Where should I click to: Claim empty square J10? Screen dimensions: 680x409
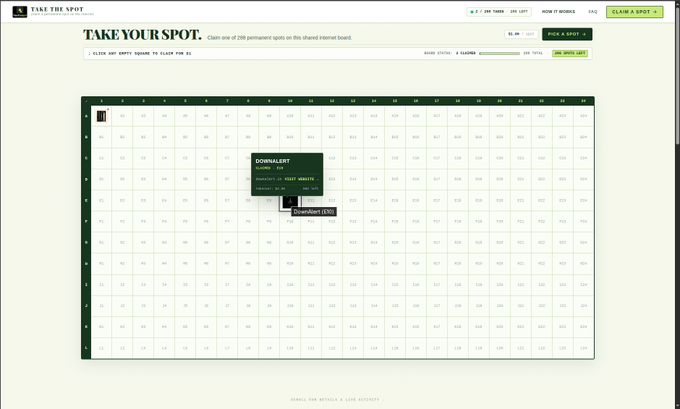click(x=290, y=306)
